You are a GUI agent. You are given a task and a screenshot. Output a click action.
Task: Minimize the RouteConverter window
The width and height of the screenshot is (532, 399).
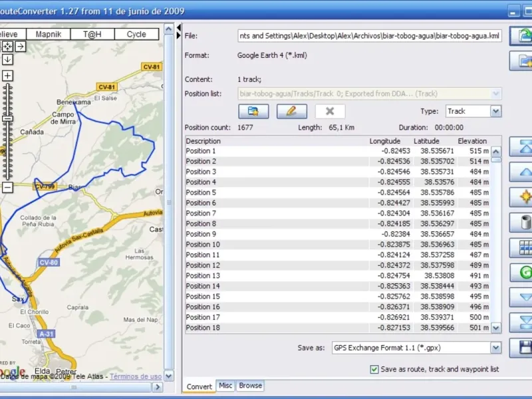[513, 11]
